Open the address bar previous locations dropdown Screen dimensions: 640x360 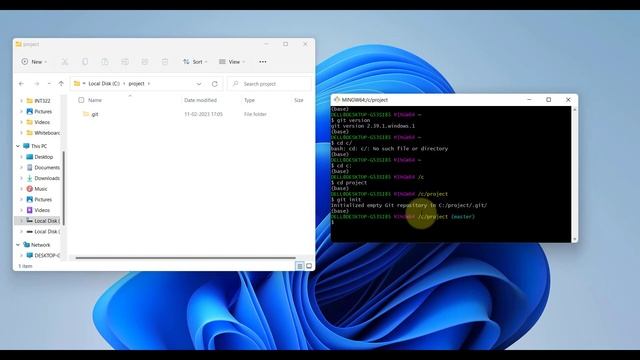pos(199,84)
